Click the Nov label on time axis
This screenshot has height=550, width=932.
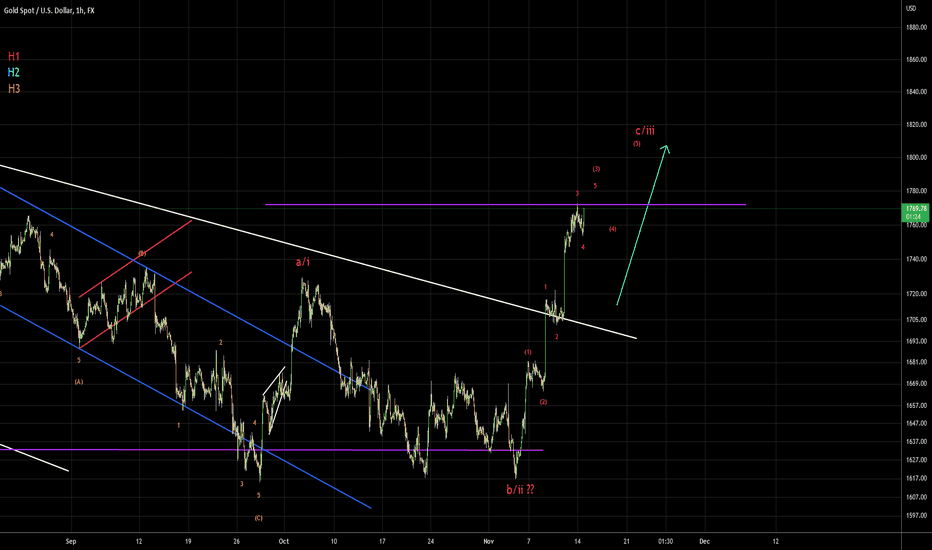[489, 541]
